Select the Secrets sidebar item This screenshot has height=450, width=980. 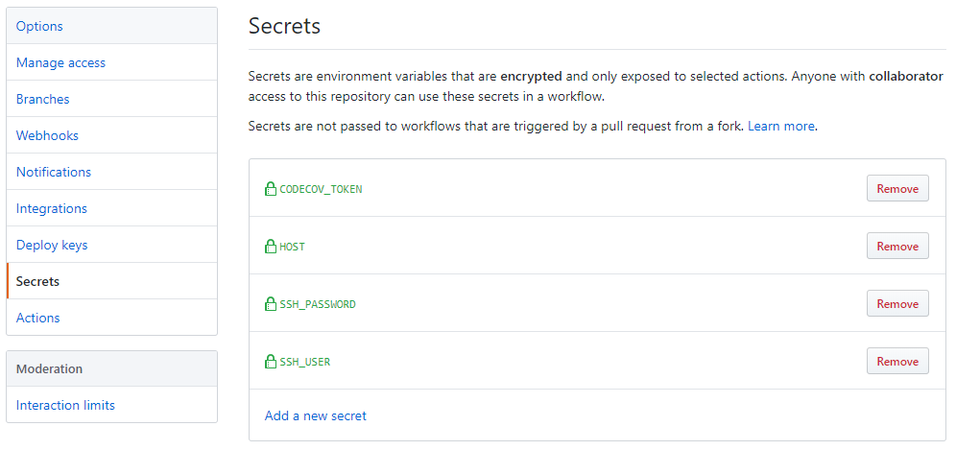tap(37, 281)
